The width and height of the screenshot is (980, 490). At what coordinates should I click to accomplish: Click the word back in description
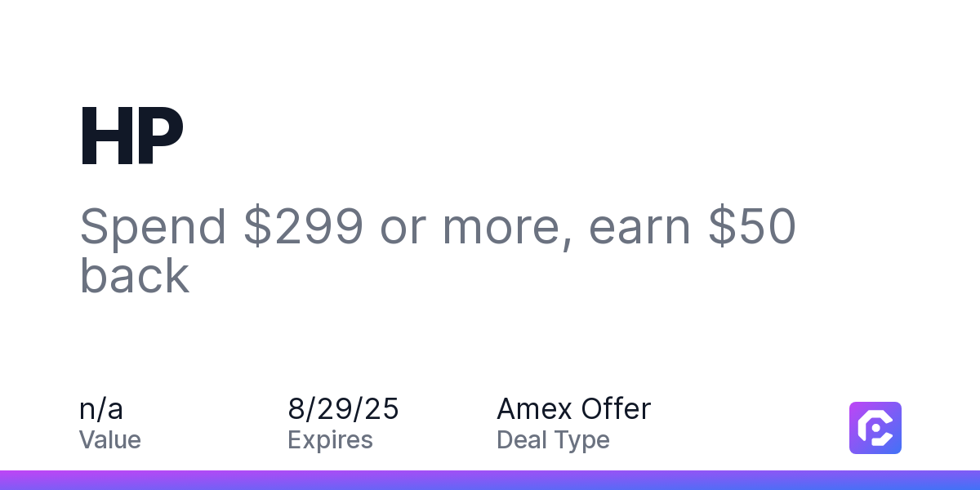(x=135, y=275)
